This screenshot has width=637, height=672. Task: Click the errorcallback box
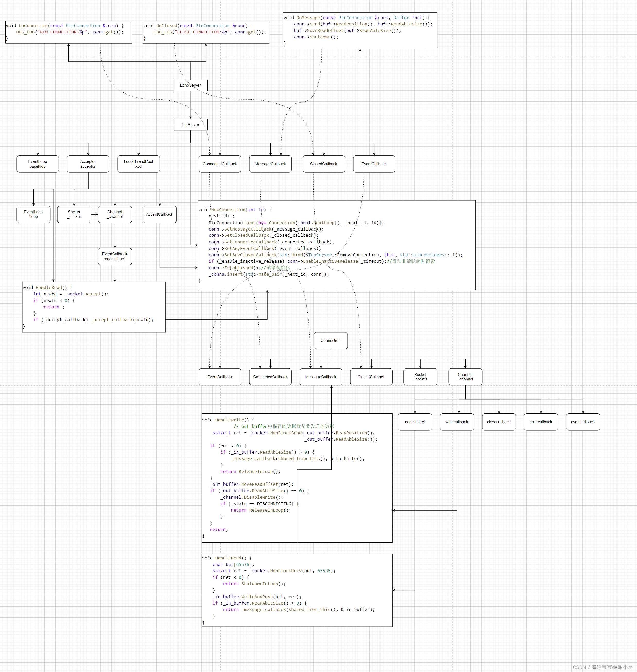[541, 422]
